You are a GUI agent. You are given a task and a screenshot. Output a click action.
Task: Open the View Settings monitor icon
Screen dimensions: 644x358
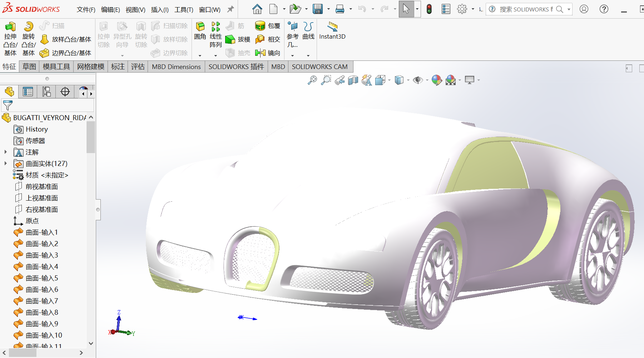pyautogui.click(x=470, y=80)
